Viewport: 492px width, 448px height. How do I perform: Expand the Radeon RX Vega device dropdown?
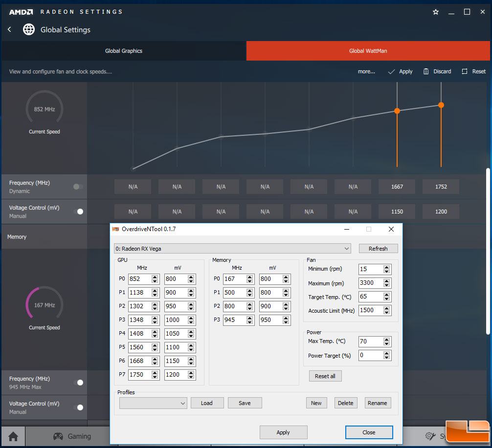coord(232,249)
